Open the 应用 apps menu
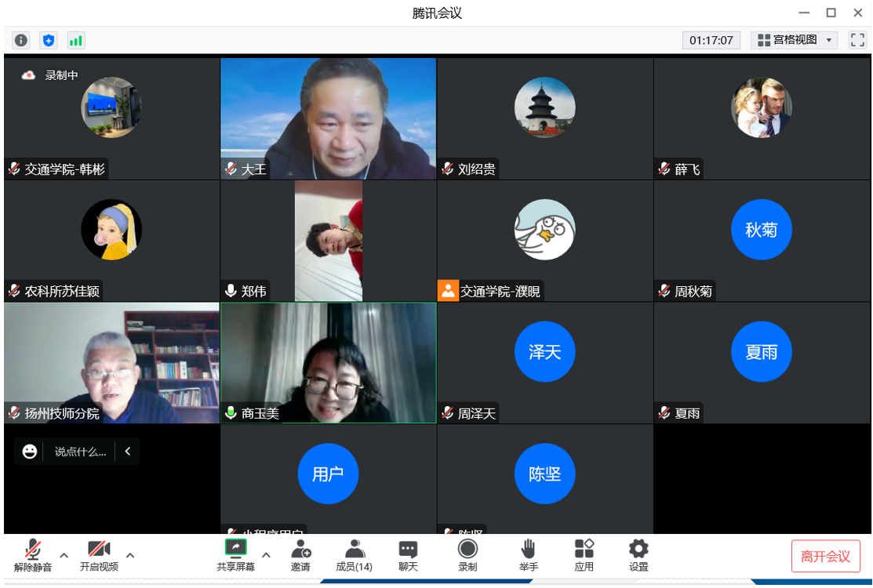This screenshot has height=588, width=873. 584,555
